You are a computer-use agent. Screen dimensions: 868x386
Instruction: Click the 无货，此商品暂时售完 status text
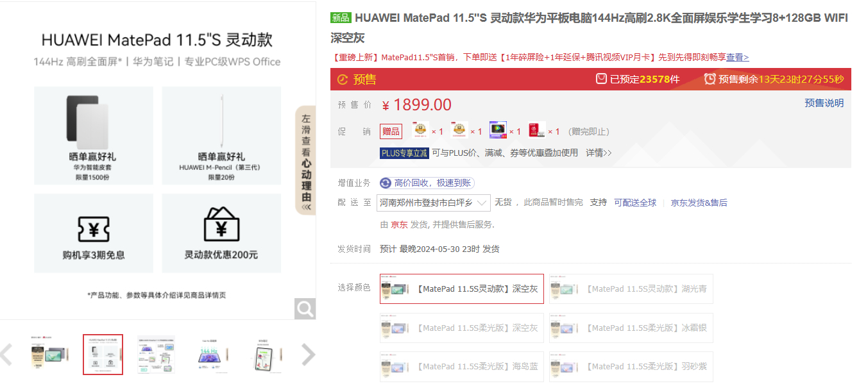[x=539, y=203]
